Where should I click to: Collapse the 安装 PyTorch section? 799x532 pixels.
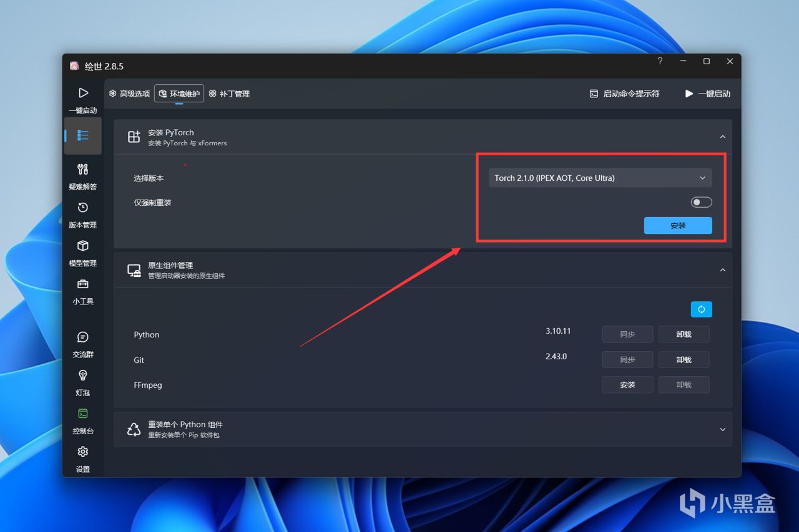tap(722, 137)
